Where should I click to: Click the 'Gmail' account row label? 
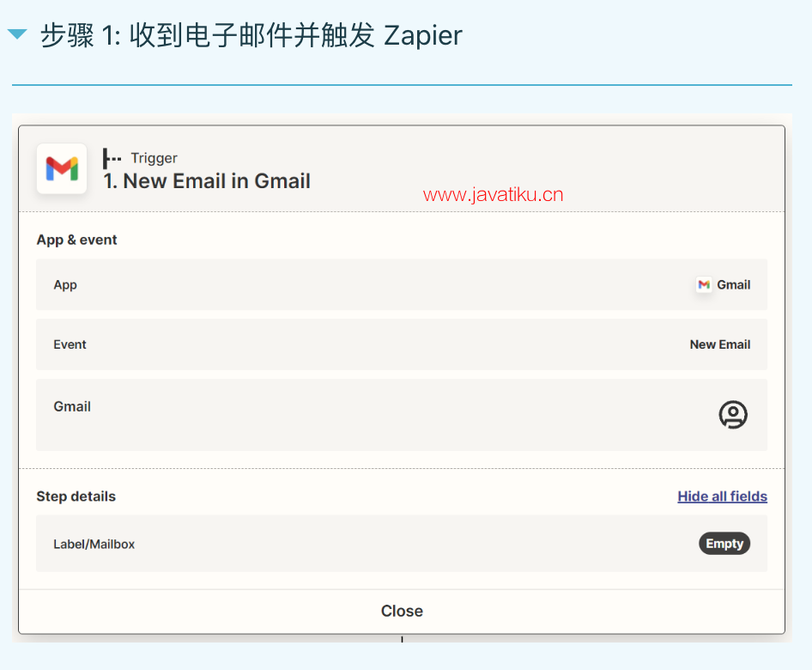pyautogui.click(x=72, y=407)
